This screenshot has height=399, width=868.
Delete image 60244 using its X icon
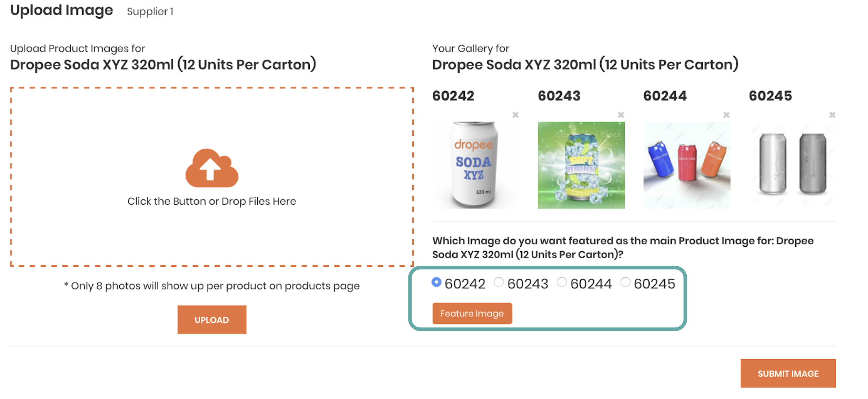(727, 115)
